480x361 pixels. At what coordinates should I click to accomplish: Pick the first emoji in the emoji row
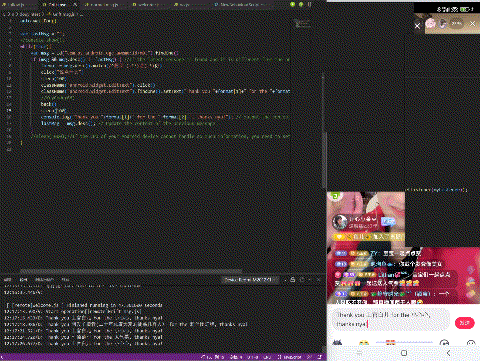pyautogui.click(x=337, y=342)
